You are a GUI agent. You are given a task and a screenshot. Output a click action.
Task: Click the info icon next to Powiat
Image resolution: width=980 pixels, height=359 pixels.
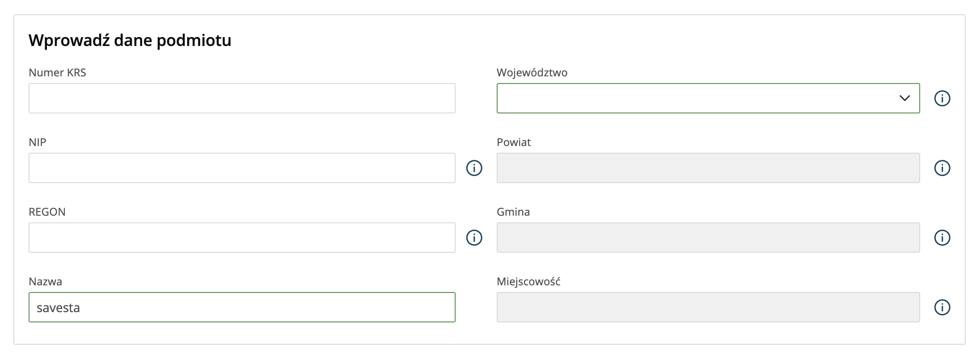point(942,168)
